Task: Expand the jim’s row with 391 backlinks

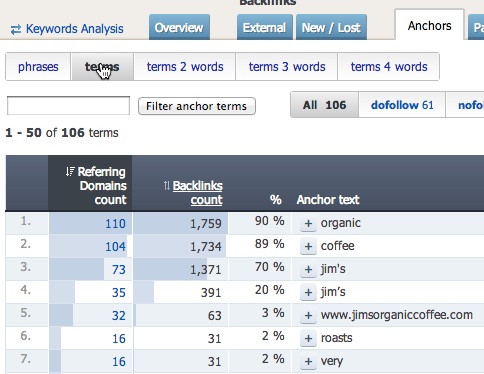Action: click(308, 292)
